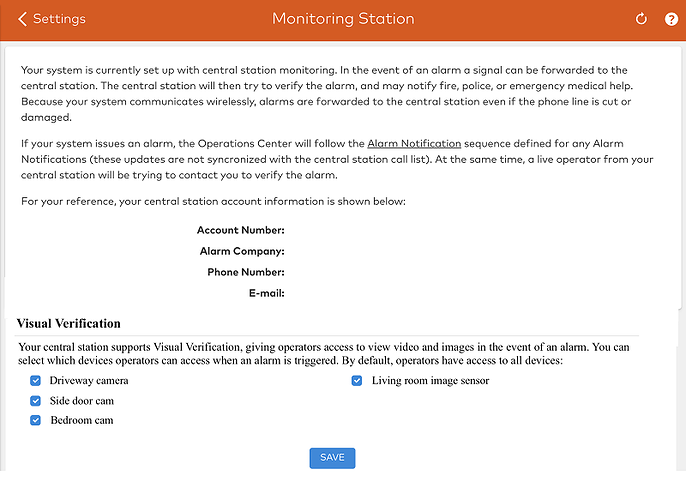Uncheck the Driveway camera checkbox
The image size is (686, 500).
[x=36, y=381]
